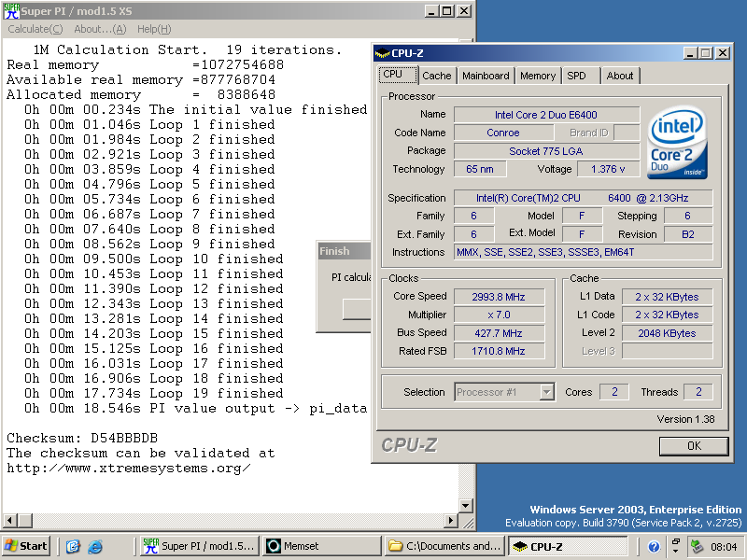Switch to the Memory tab
The width and height of the screenshot is (747, 560).
coord(538,76)
